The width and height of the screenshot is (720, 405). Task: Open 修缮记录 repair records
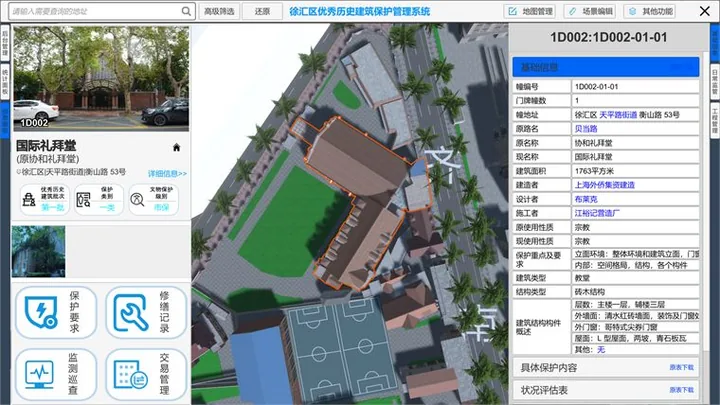[146, 312]
